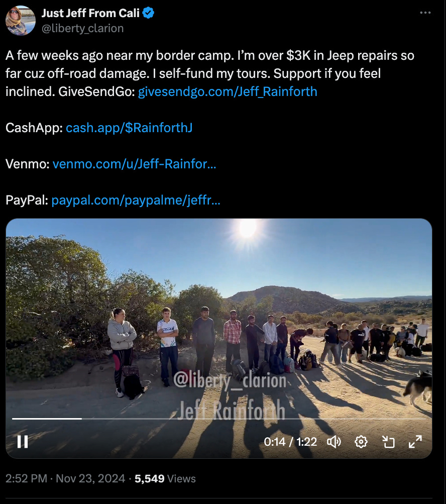446x504 pixels.
Task: Open video settings gear
Action: pyautogui.click(x=361, y=442)
